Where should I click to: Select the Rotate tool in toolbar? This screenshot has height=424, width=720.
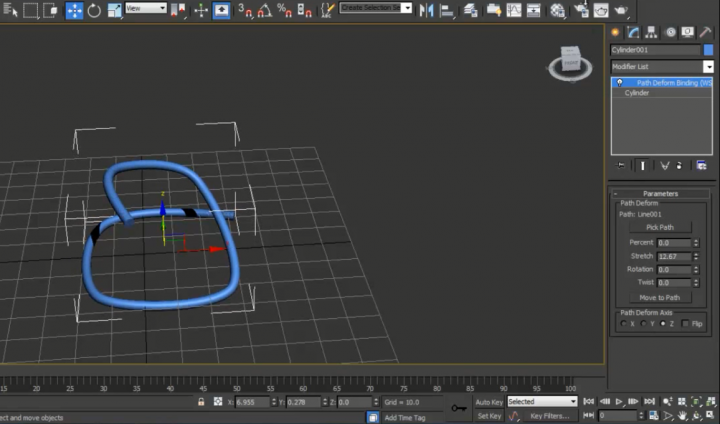(94, 11)
